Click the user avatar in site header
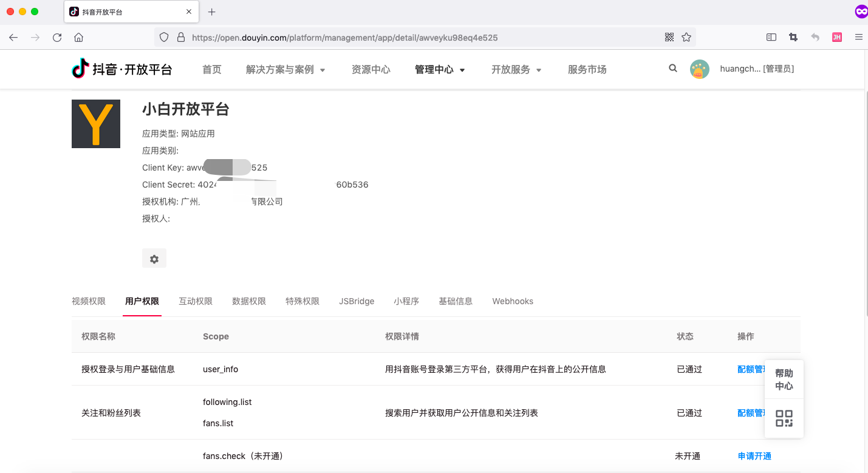 (700, 69)
